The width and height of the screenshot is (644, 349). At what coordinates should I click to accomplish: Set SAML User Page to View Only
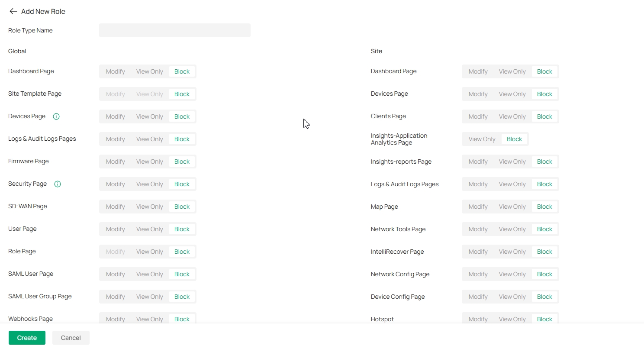(149, 274)
